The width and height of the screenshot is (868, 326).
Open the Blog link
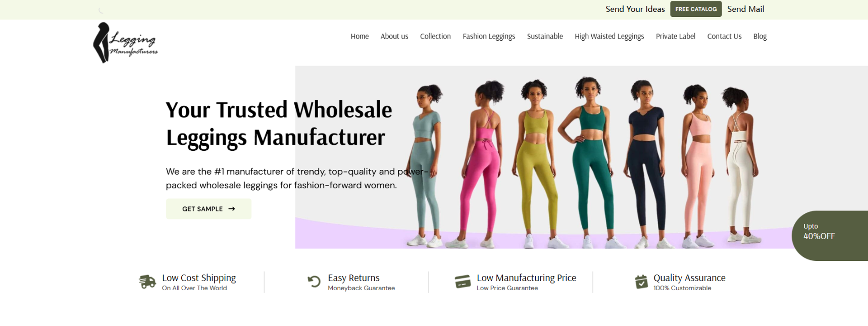coord(760,37)
